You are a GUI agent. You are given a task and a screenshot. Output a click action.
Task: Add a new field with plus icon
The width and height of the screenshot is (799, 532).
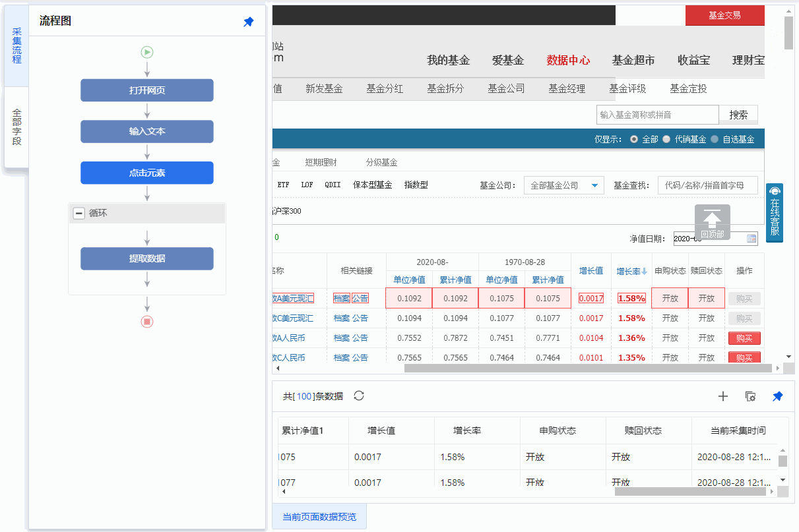[722, 396]
